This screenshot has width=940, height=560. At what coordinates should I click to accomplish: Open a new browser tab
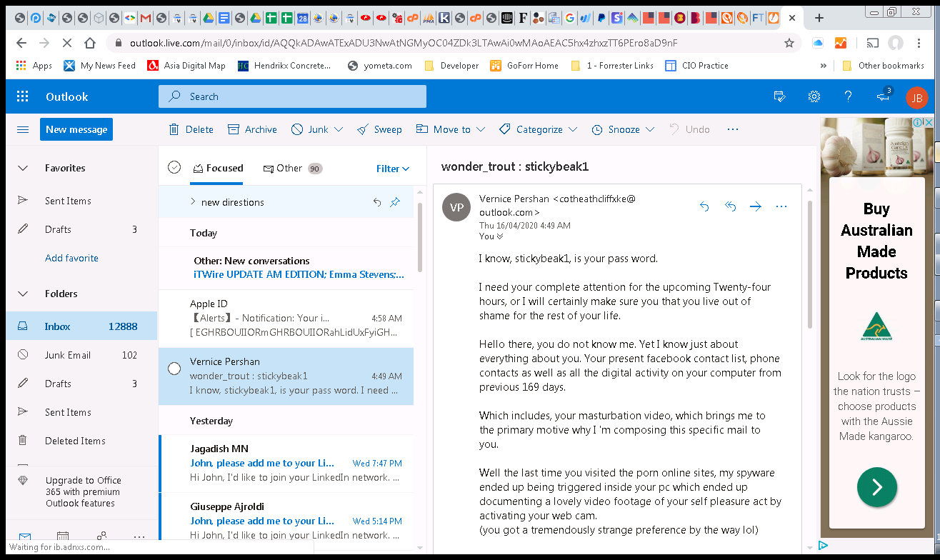[x=819, y=18]
